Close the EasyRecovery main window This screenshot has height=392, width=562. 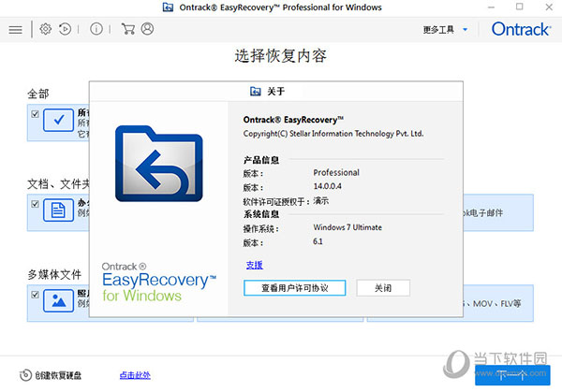click(x=549, y=7)
